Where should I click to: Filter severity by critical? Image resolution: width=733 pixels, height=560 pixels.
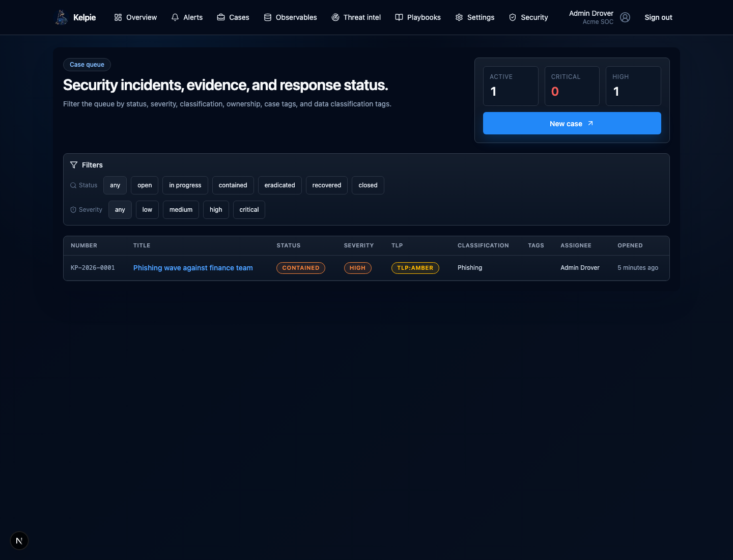pyautogui.click(x=249, y=210)
